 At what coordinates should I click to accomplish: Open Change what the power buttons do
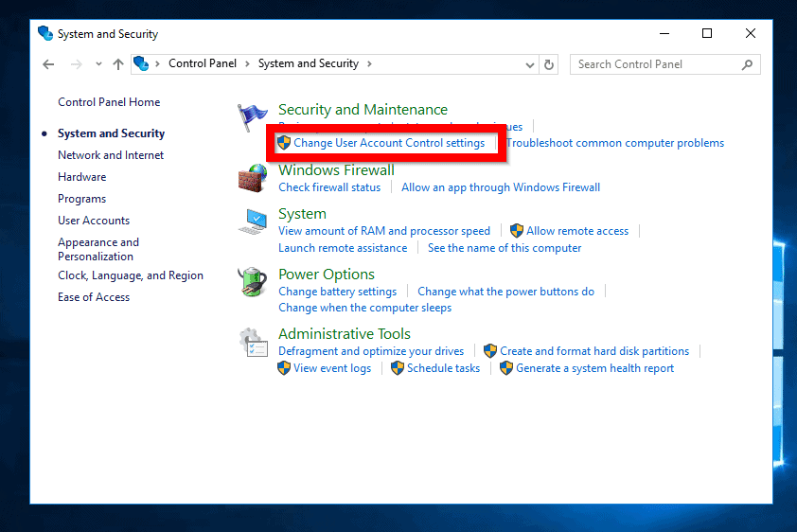505,292
